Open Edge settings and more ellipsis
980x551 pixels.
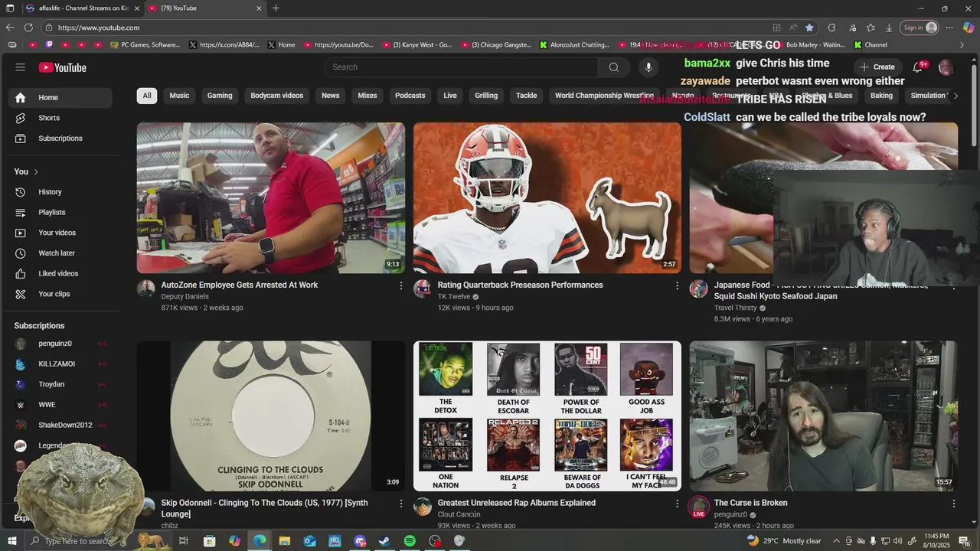[x=949, y=28]
